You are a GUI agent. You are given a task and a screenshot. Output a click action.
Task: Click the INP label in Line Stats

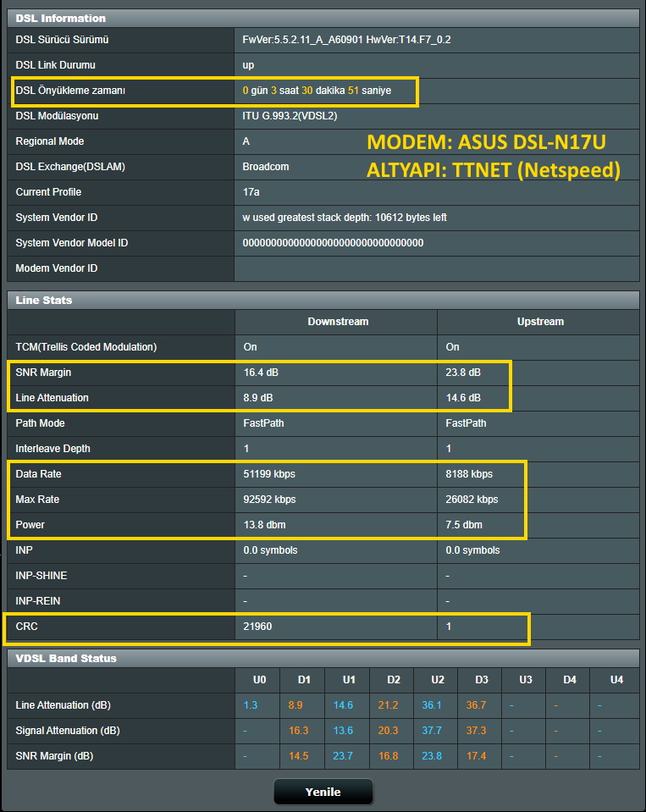24,550
